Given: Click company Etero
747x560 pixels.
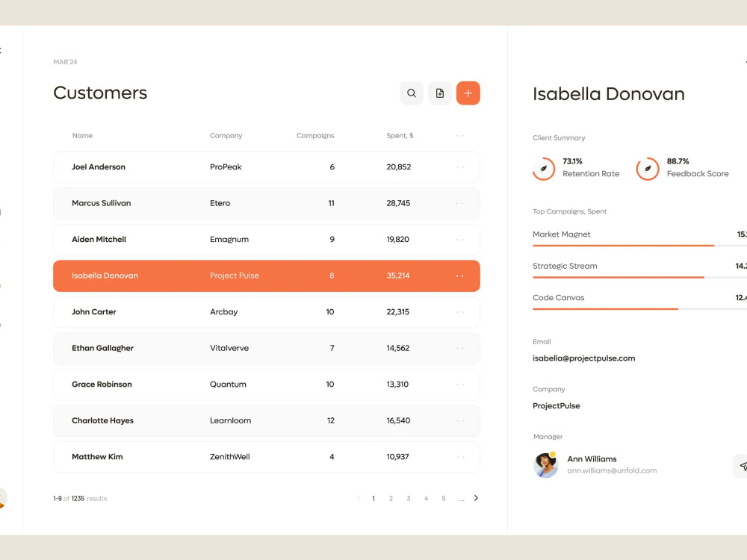Looking at the screenshot, I should [x=220, y=203].
